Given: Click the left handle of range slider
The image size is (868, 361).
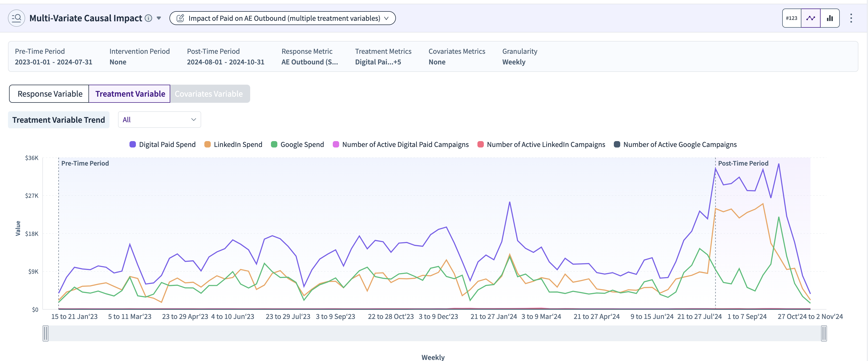Looking at the screenshot, I should tap(46, 333).
